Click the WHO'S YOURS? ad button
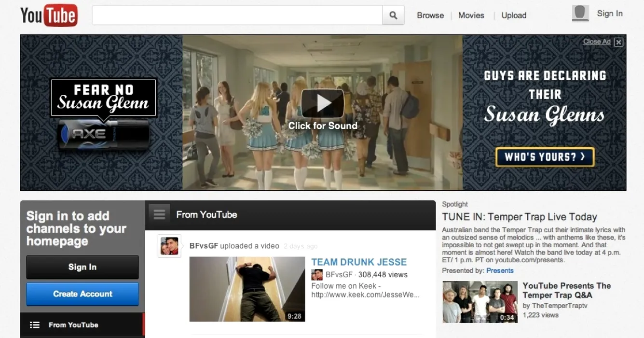 pos(545,157)
